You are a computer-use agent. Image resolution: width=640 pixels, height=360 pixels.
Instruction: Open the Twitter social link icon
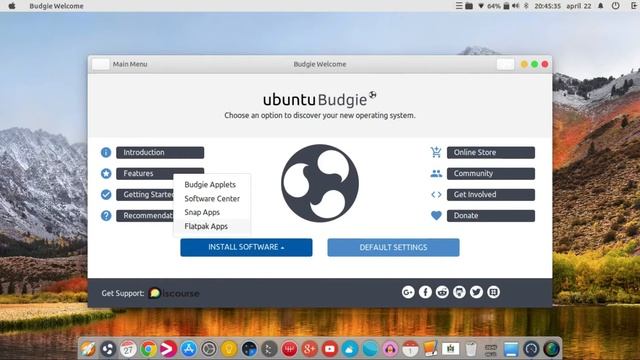click(476, 292)
